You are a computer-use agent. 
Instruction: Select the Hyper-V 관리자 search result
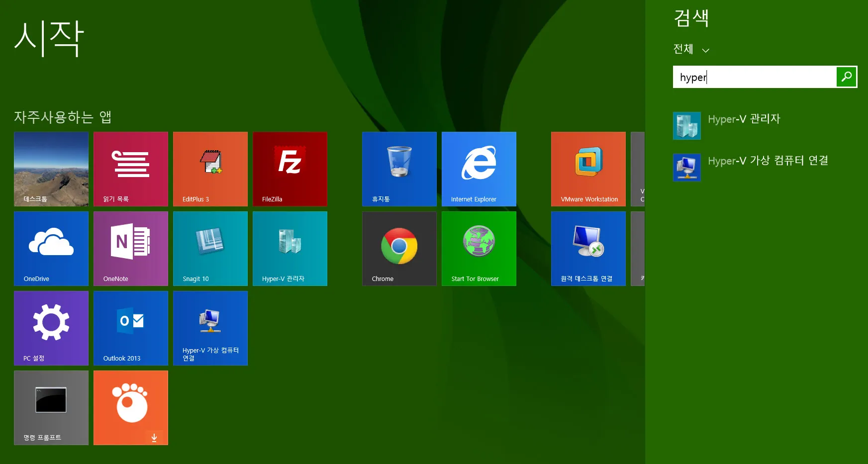[744, 119]
